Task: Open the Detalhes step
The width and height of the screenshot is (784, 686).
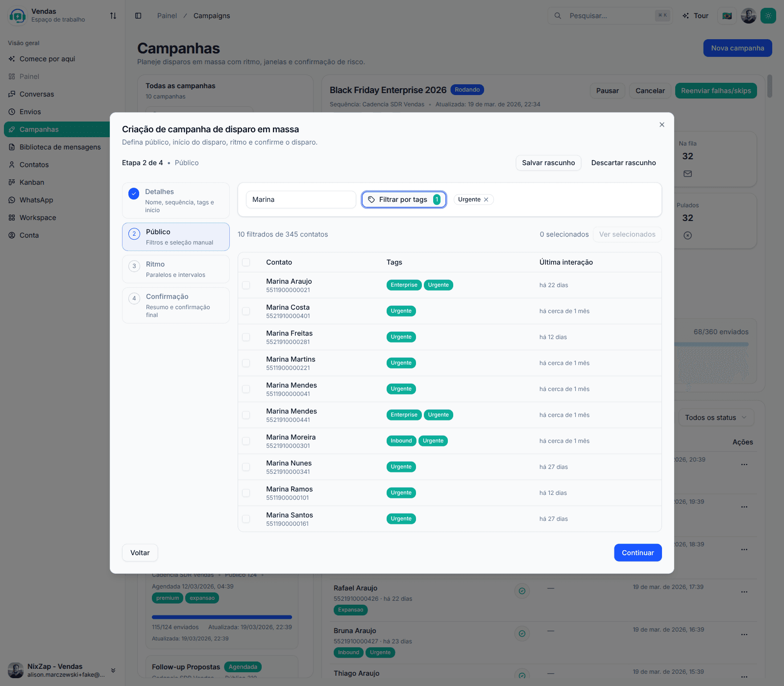Action: 175,200
